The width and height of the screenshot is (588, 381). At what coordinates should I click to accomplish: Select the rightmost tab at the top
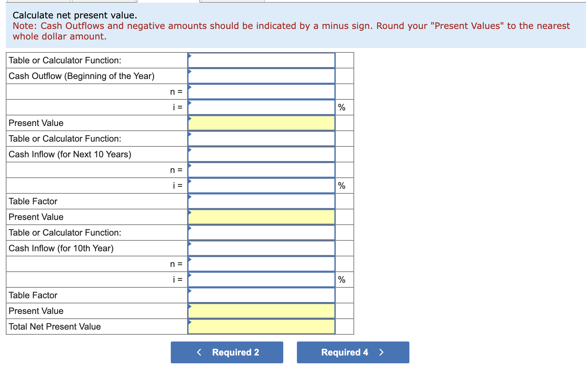pyautogui.click(x=232, y=1)
